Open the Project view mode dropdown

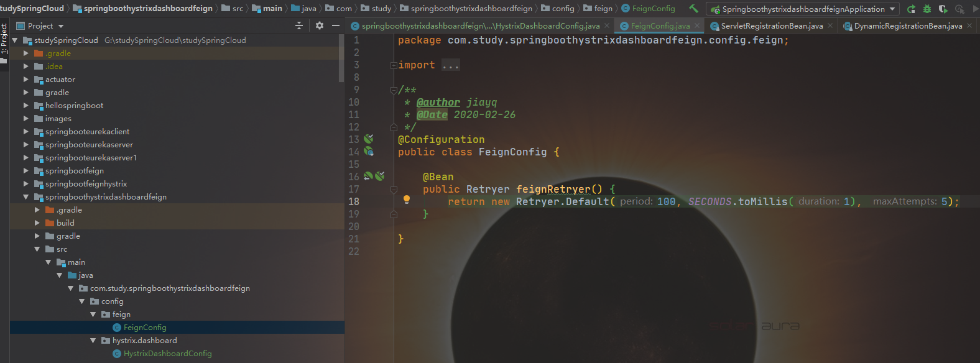[61, 26]
